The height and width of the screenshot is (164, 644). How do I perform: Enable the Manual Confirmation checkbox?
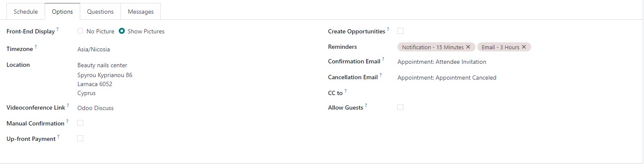click(80, 123)
